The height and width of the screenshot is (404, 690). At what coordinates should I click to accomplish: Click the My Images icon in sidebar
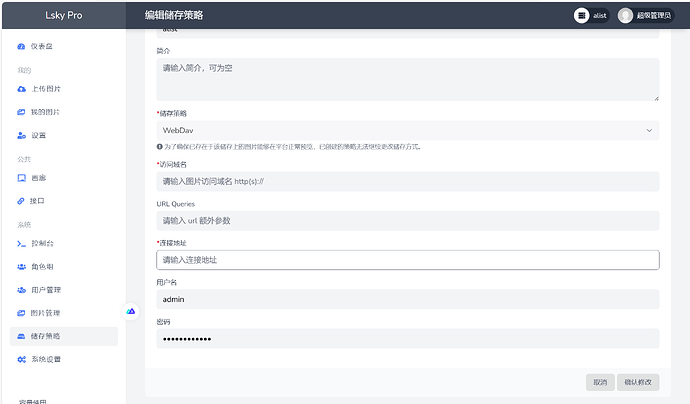point(21,112)
